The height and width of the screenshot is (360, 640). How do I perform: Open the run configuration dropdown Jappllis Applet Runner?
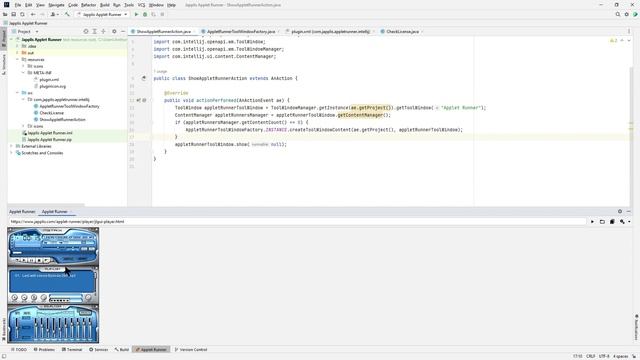[102, 14]
